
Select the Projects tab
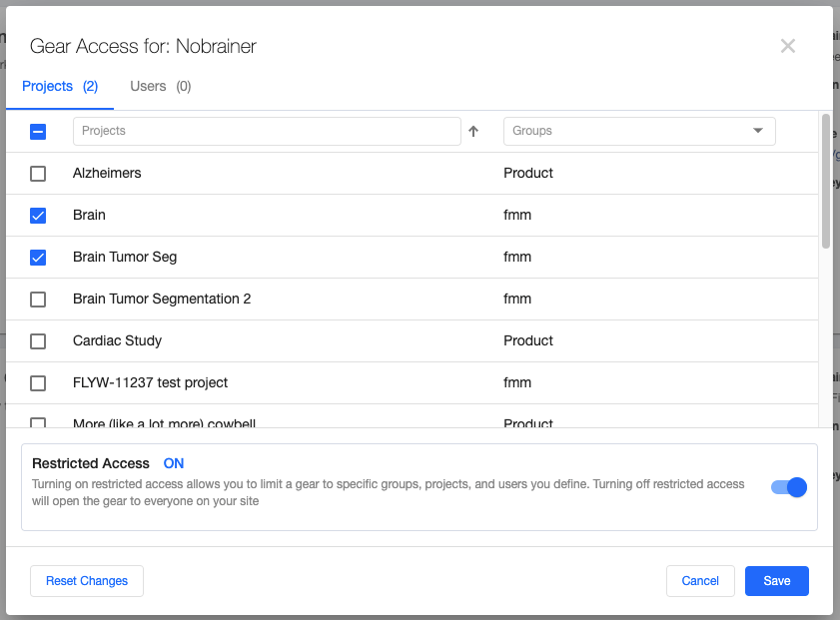coord(59,86)
